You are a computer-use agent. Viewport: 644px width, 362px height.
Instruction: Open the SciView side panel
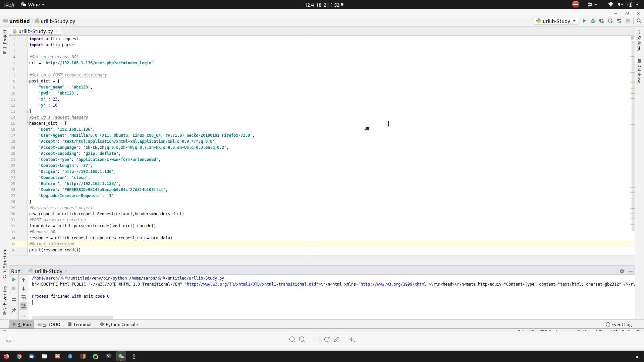click(x=639, y=41)
